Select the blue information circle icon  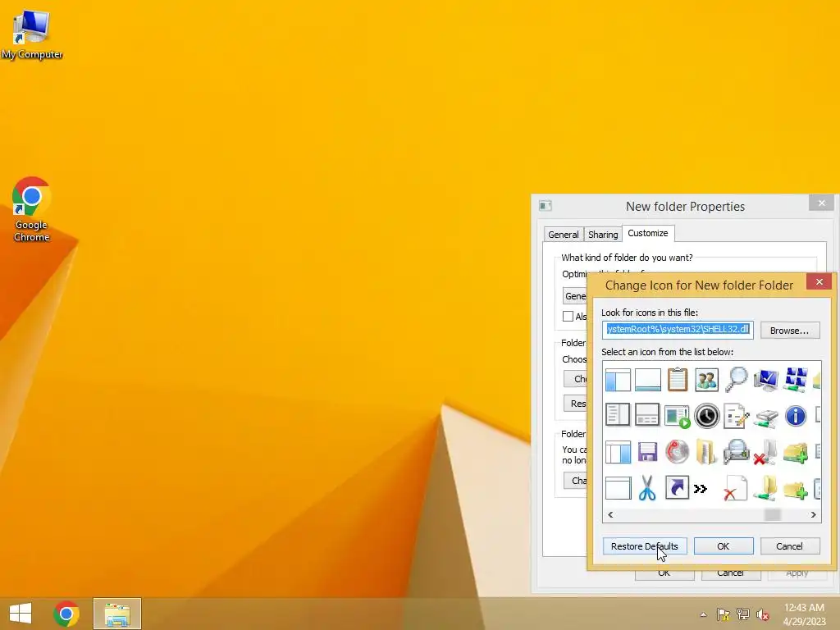point(796,416)
